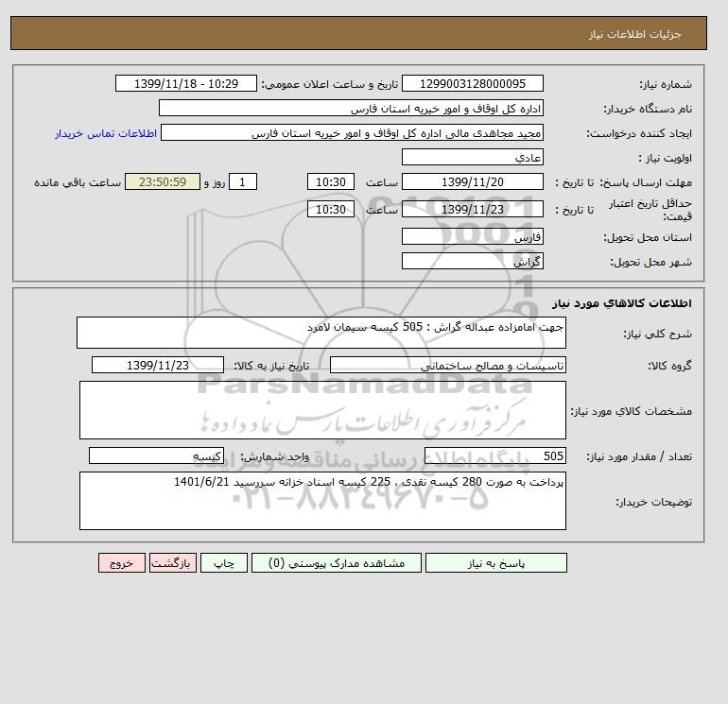
Task: Click the خروج exit button
Action: click(122, 563)
